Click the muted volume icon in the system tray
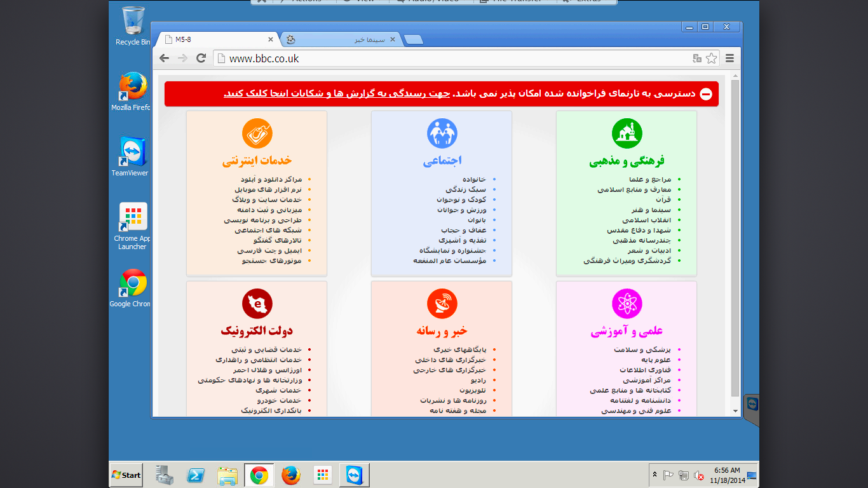 [x=698, y=475]
